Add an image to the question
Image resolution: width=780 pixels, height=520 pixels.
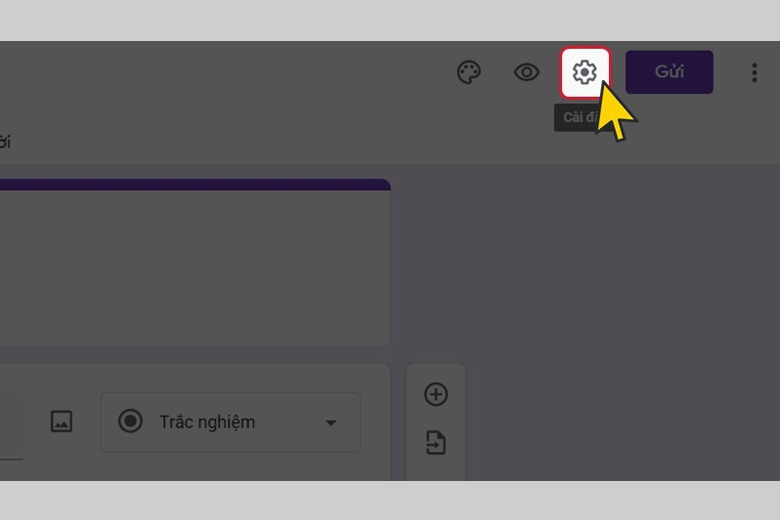click(62, 421)
